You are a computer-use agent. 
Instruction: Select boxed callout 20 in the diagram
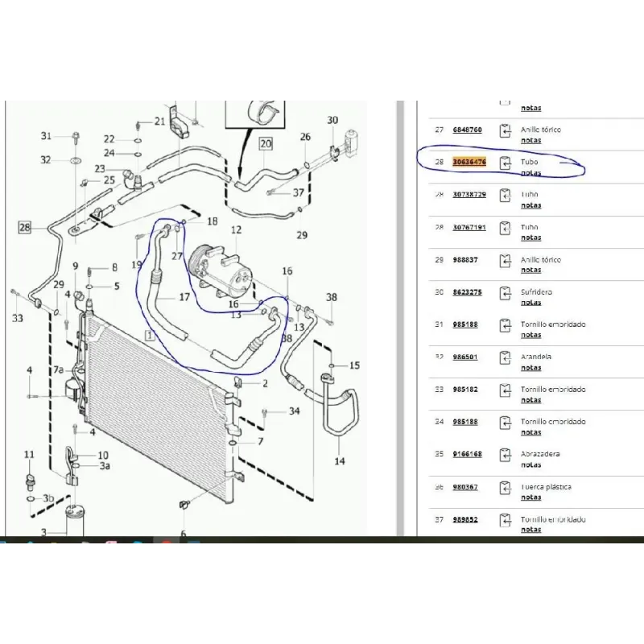[x=266, y=145]
